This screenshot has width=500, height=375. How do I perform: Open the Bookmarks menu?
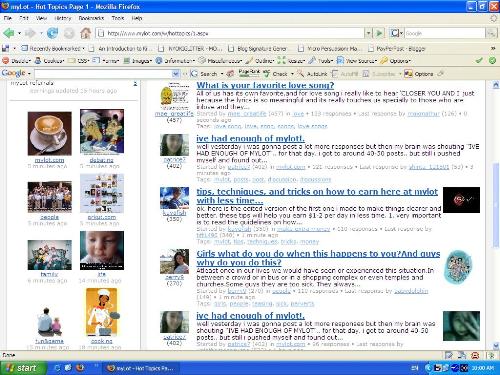pyautogui.click(x=91, y=18)
